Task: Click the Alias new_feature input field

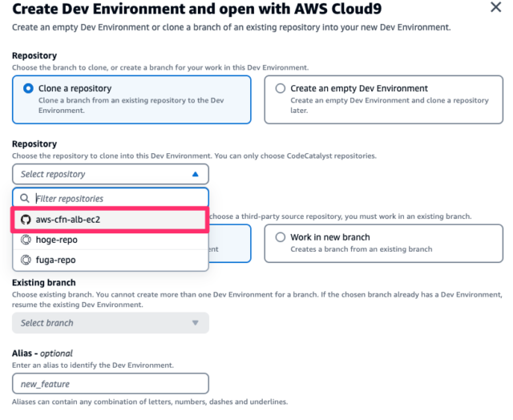Action: click(x=111, y=384)
